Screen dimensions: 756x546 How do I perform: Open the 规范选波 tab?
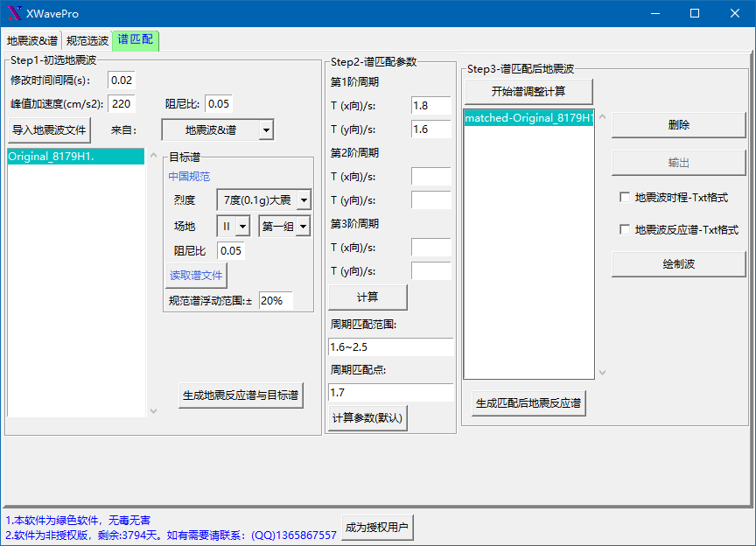coord(87,41)
